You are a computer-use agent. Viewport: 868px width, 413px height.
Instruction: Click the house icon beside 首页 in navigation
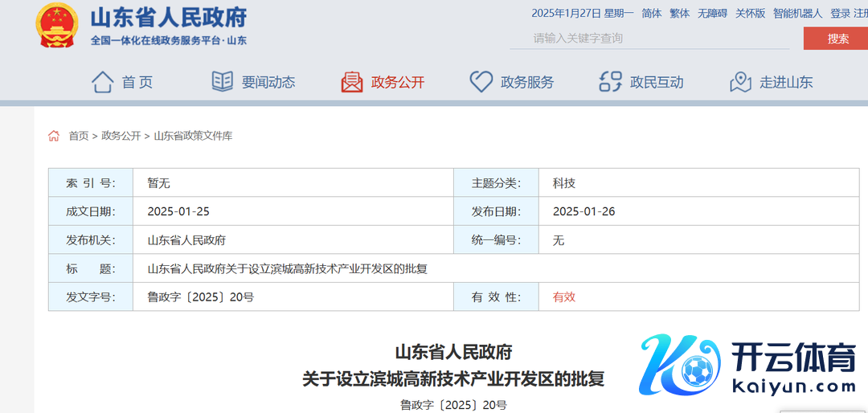click(102, 82)
